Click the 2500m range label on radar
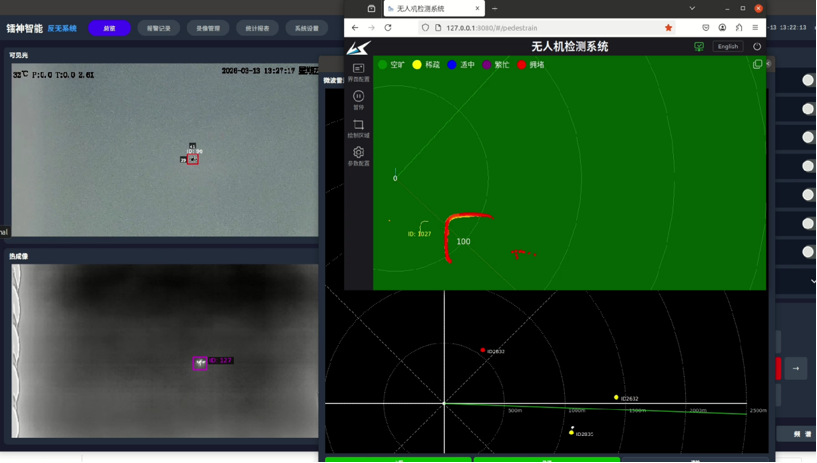 [758, 410]
